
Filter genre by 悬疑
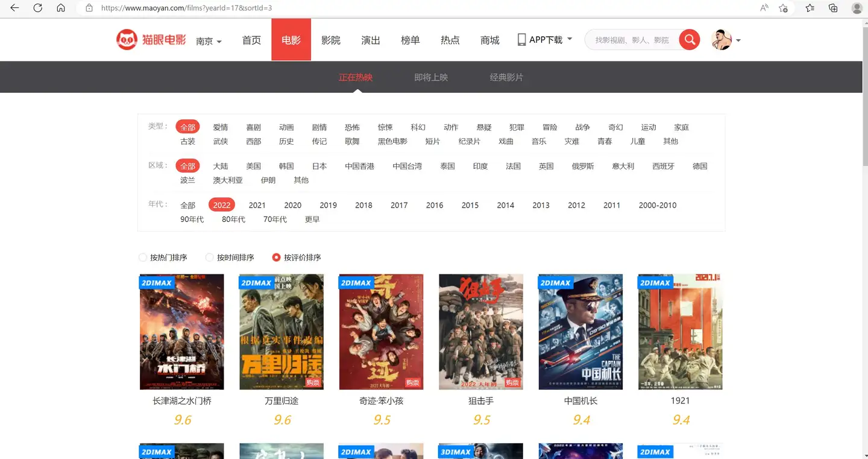point(484,127)
